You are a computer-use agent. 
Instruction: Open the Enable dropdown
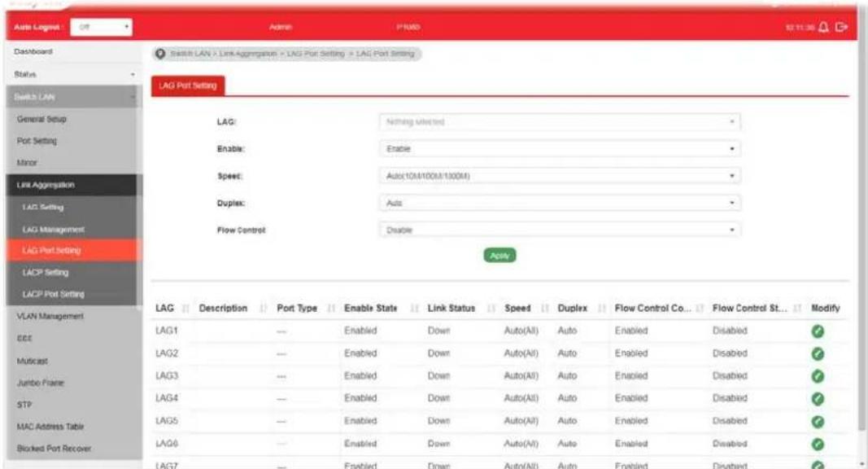click(x=560, y=148)
